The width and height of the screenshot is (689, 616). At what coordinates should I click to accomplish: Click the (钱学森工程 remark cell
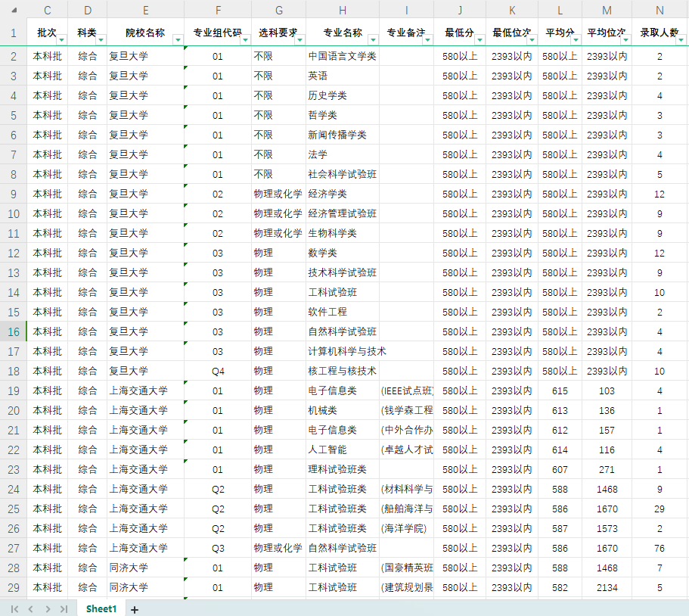406,410
